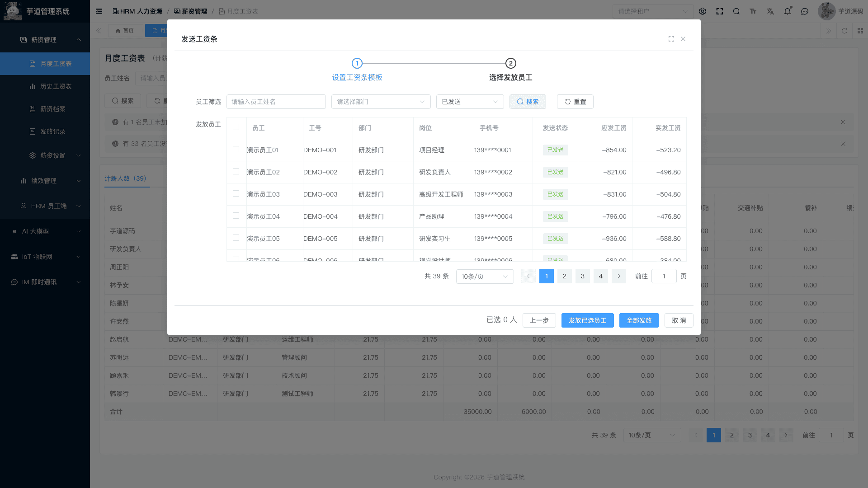This screenshot has height=488, width=868.
Task: Check the checkbox for 演示员工01
Action: pyautogui.click(x=236, y=149)
